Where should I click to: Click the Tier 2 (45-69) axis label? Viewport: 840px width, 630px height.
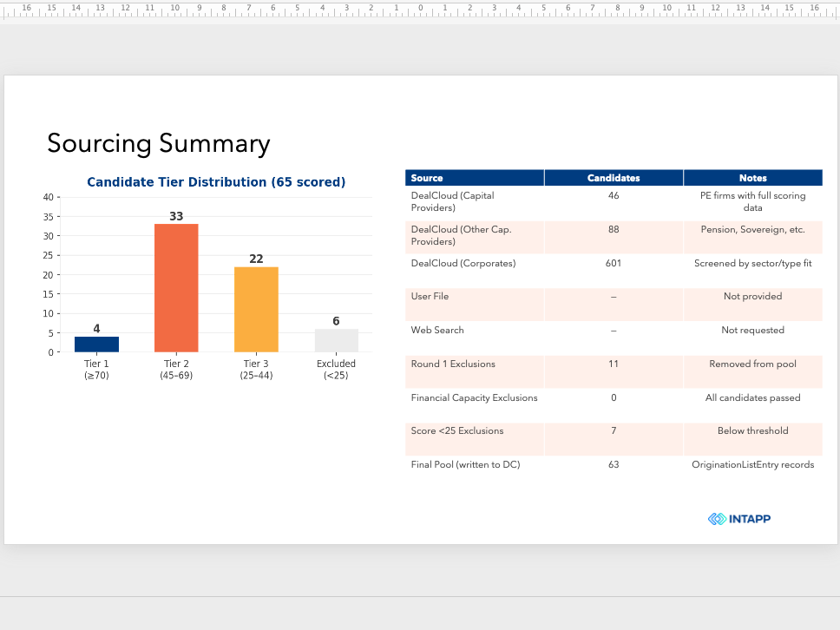click(x=176, y=369)
